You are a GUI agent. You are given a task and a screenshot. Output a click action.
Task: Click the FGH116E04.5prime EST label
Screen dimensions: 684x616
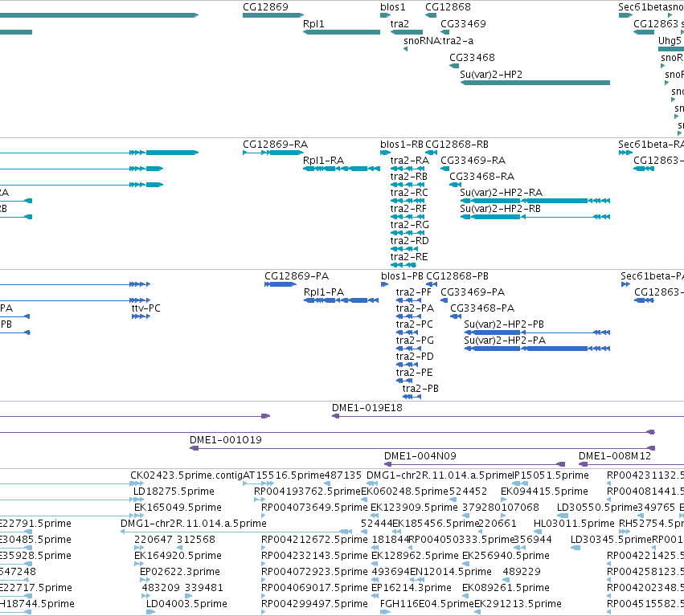(x=427, y=604)
